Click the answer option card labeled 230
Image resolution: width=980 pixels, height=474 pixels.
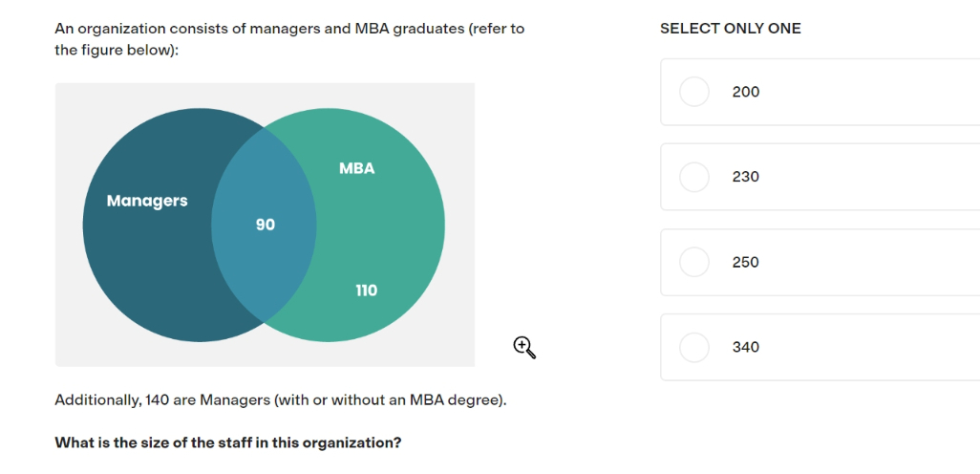coord(820,177)
